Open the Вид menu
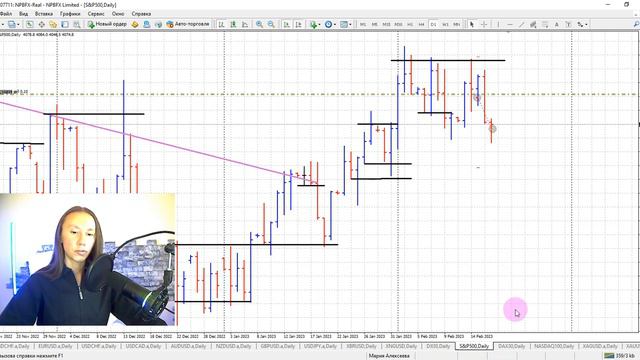This screenshot has width=640, height=360. pyautogui.click(x=23, y=13)
